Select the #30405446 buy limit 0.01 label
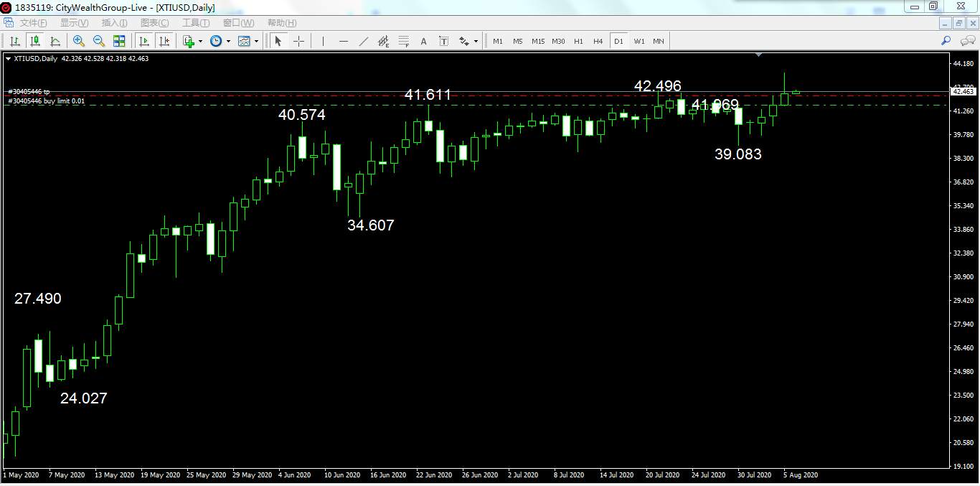The width and height of the screenshot is (980, 486). coord(47,101)
